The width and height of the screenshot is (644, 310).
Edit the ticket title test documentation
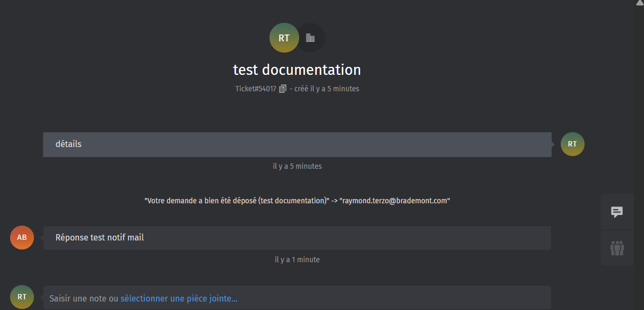pyautogui.click(x=297, y=70)
